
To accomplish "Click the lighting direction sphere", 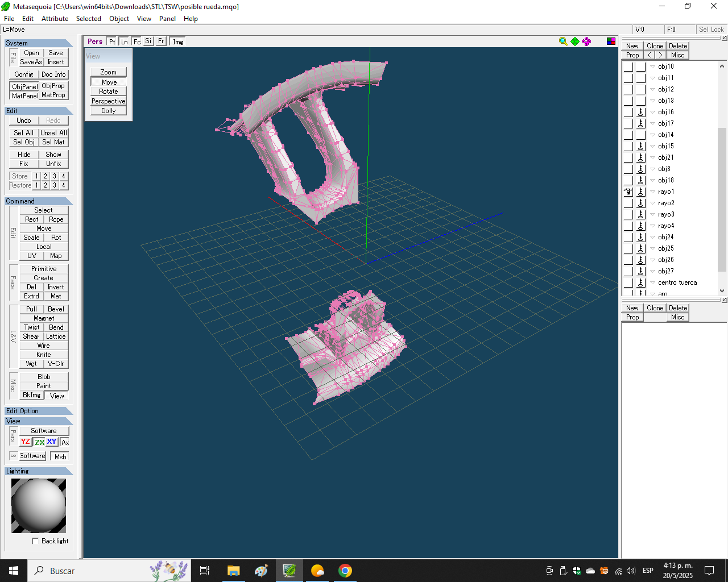I will pyautogui.click(x=39, y=505).
